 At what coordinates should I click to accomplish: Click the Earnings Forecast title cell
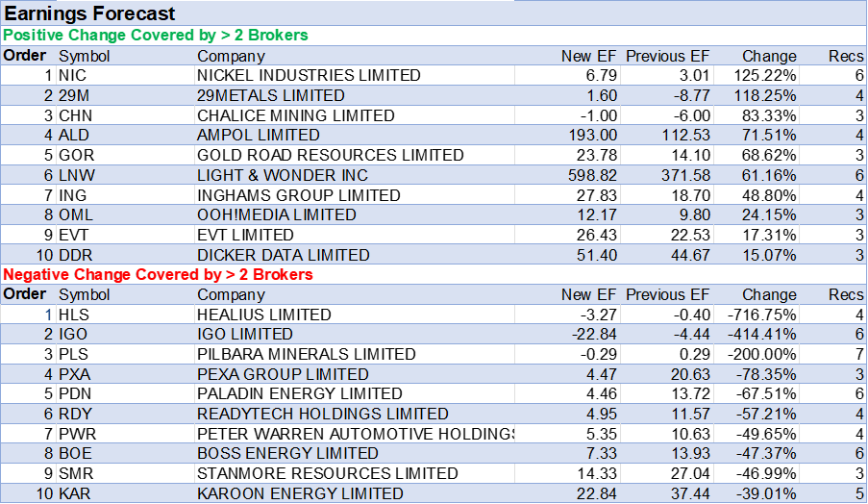pyautogui.click(x=91, y=13)
